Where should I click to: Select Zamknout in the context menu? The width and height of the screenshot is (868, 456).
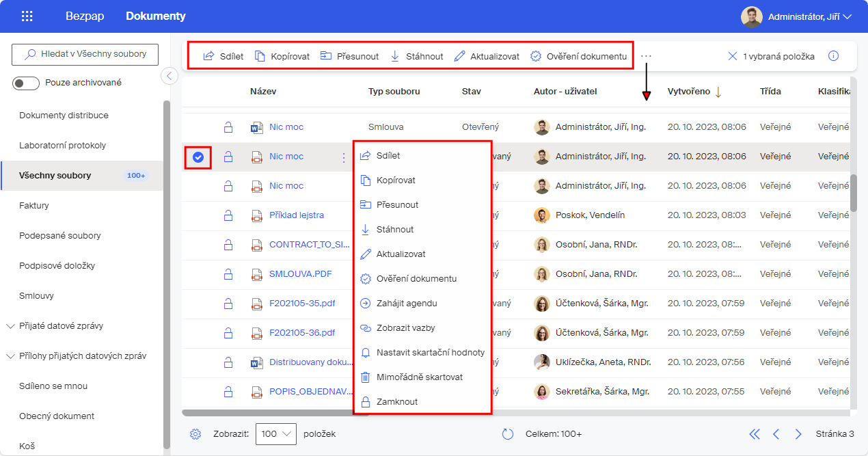click(x=422, y=402)
